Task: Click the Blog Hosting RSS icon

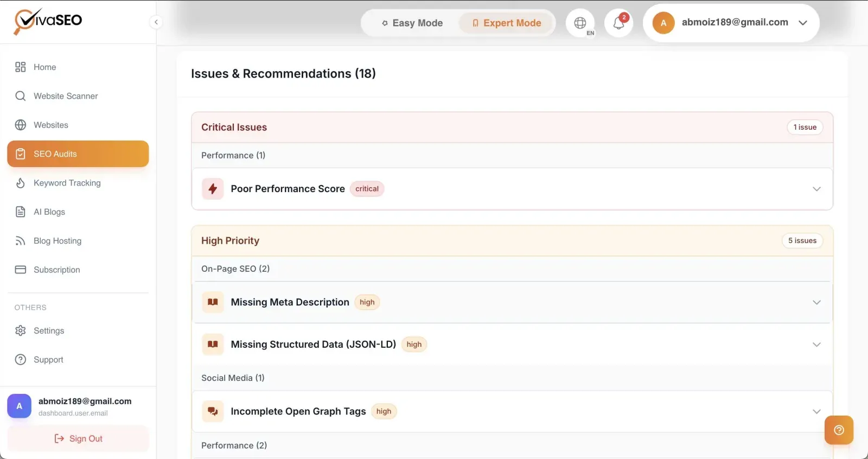Action: [21, 241]
